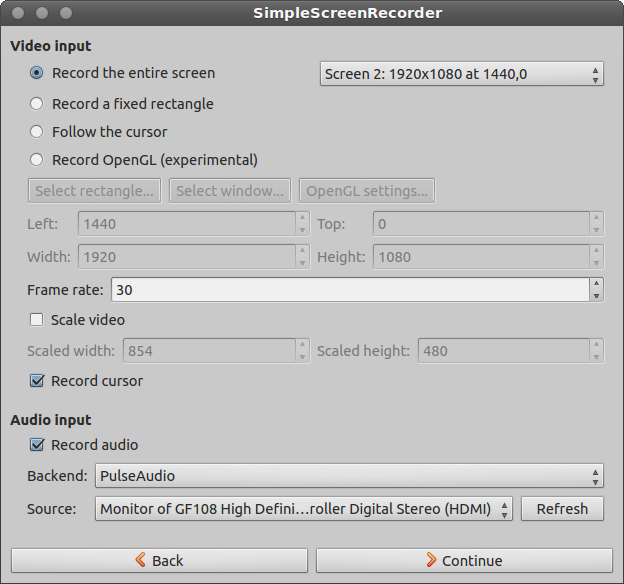This screenshot has height=584, width=624.
Task: Increase frame rate with up arrow
Action: 597,284
